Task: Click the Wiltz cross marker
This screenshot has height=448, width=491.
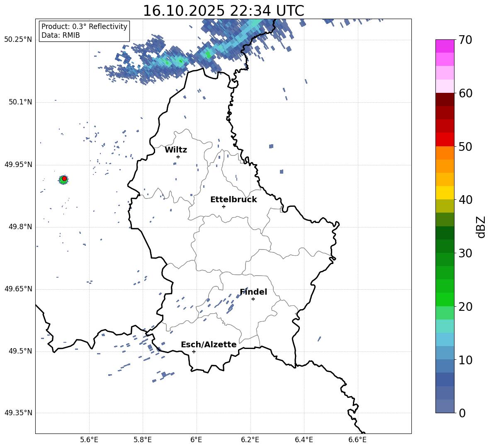Action: tap(178, 157)
